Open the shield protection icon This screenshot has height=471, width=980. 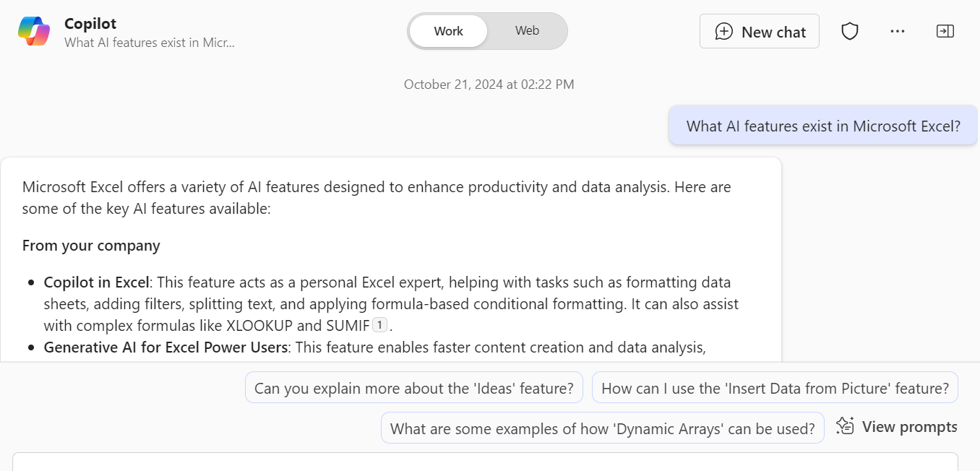[850, 31]
